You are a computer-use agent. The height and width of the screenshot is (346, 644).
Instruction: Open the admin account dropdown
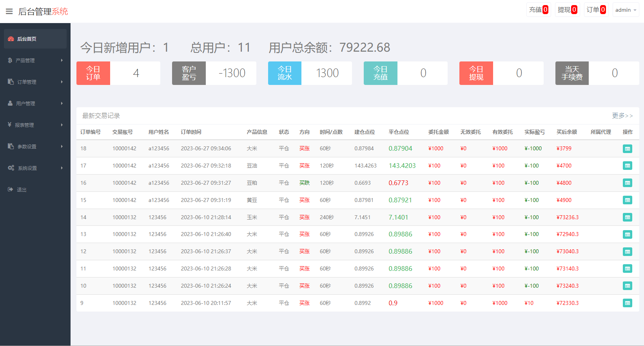(x=626, y=10)
